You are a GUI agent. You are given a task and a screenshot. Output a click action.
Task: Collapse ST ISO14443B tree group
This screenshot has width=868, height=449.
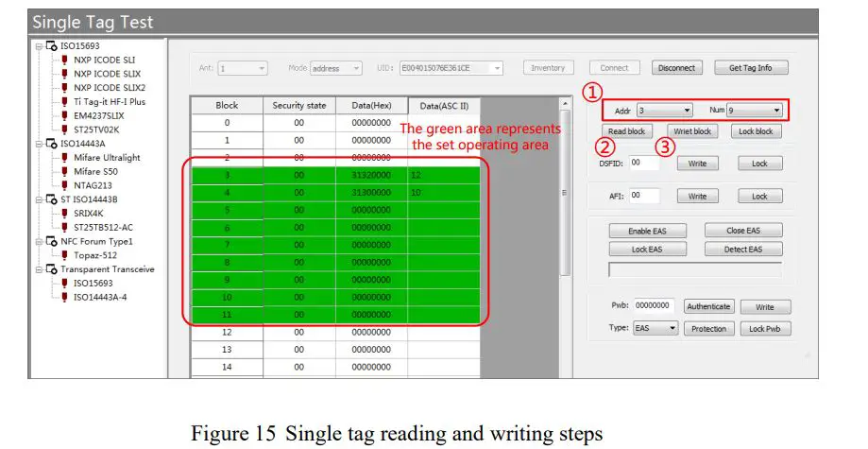pyautogui.click(x=39, y=199)
